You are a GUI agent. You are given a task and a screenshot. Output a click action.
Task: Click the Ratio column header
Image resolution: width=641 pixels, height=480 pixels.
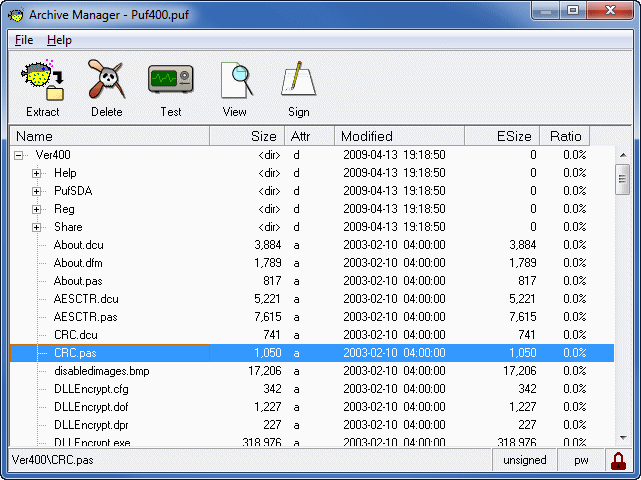(x=565, y=136)
